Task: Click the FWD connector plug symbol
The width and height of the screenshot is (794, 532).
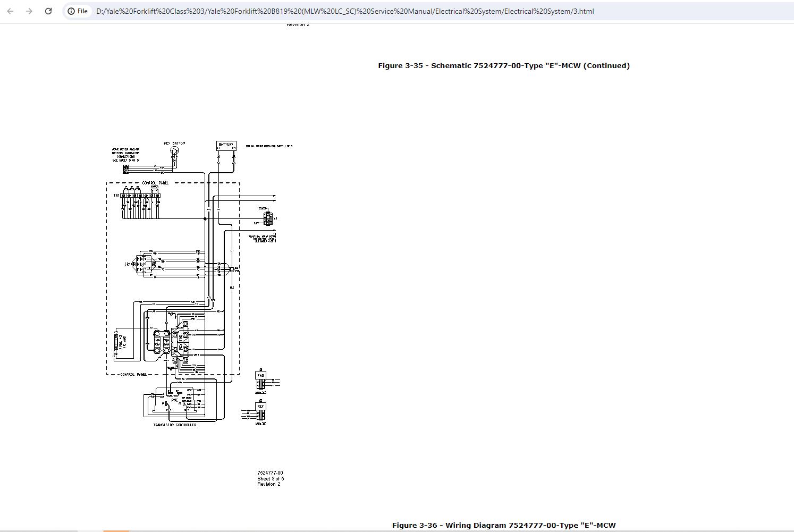Action: pos(260,379)
